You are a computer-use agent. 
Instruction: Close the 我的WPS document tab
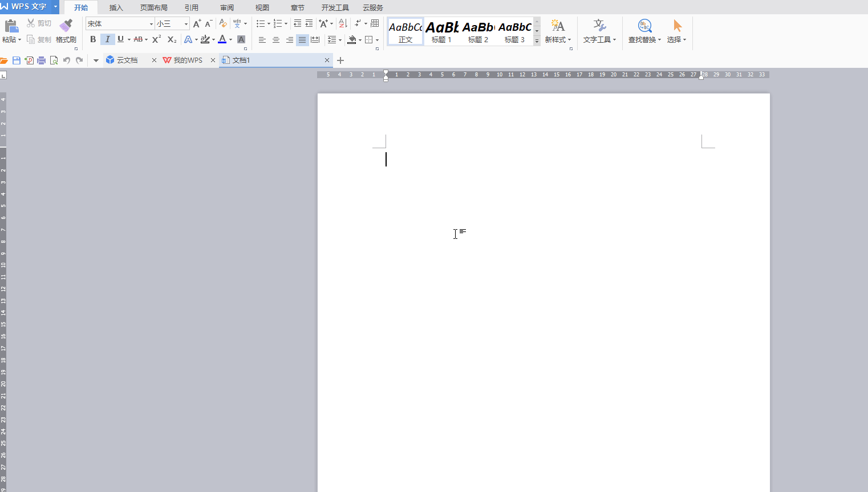213,60
